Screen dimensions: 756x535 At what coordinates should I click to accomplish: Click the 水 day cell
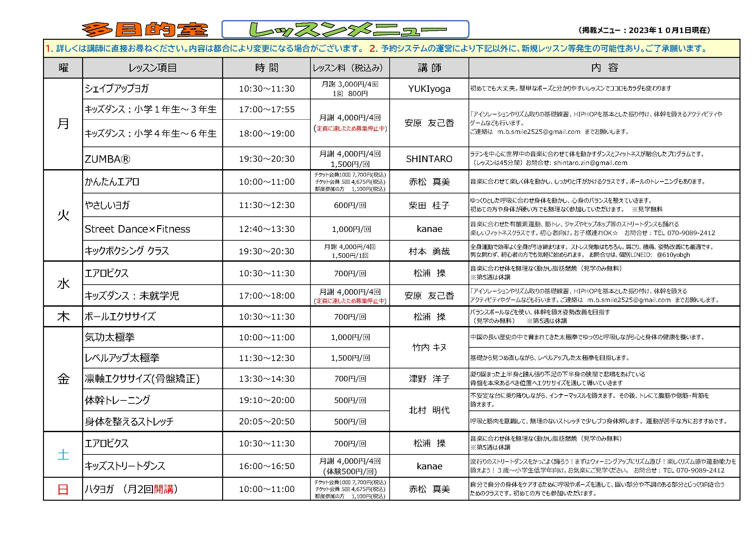[63, 284]
